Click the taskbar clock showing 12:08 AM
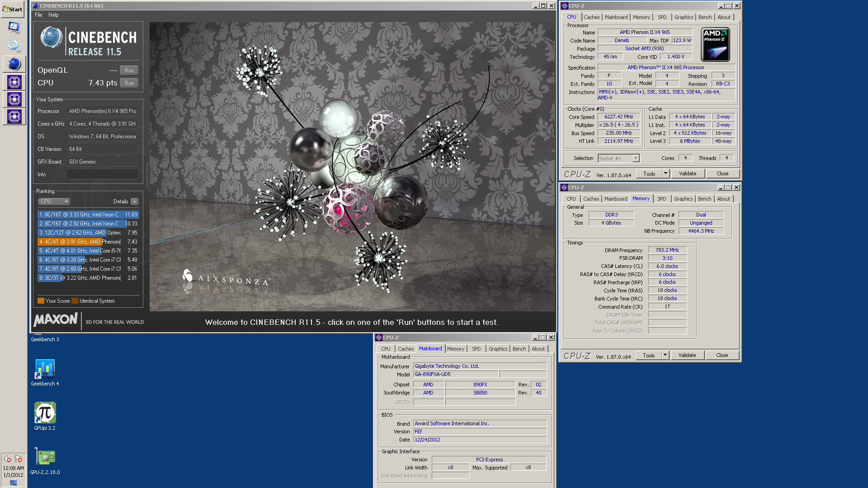 [13, 468]
